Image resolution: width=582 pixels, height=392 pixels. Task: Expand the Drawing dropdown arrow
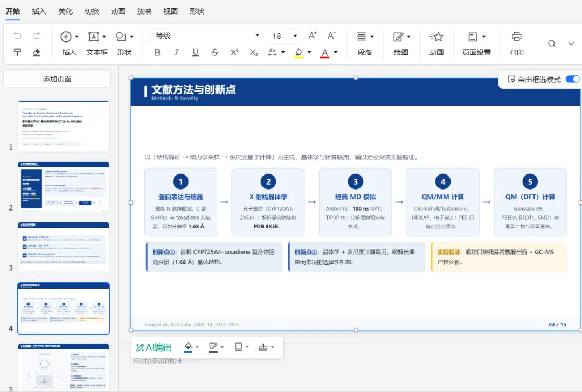(408, 37)
